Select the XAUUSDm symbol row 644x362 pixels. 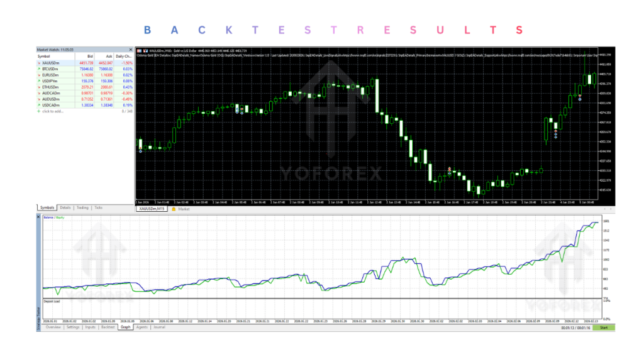(85, 63)
